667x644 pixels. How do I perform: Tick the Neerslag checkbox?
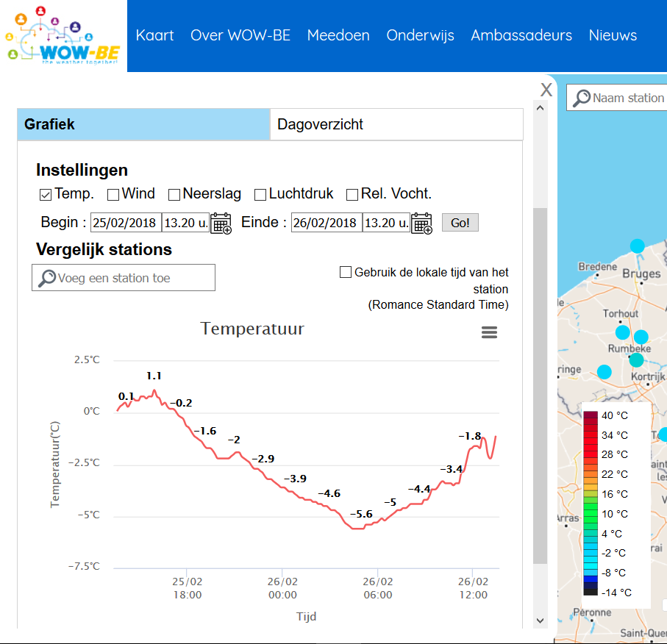[174, 195]
